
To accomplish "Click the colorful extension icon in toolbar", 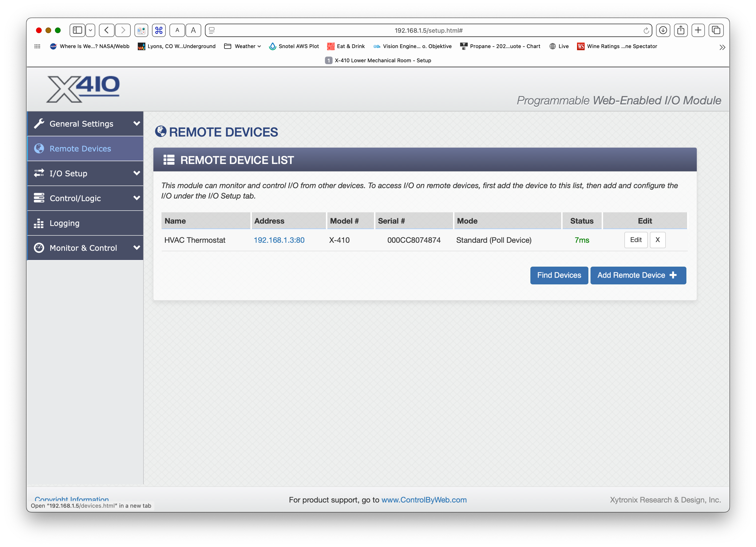I will pos(141,30).
